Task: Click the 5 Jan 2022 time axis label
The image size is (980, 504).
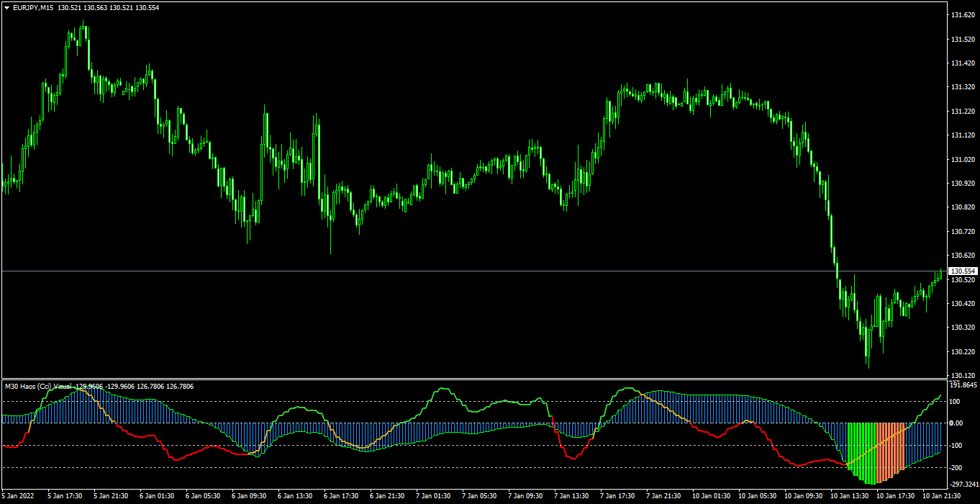Action: click(x=17, y=496)
